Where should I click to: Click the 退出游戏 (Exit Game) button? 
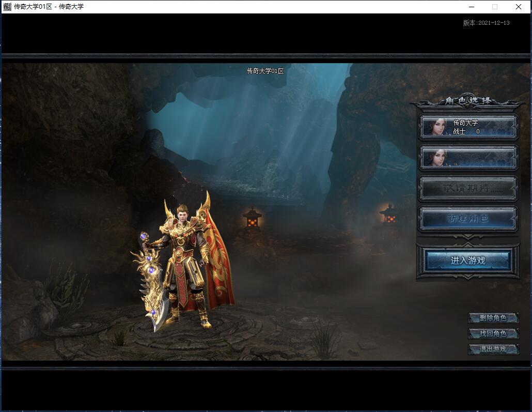click(x=493, y=349)
